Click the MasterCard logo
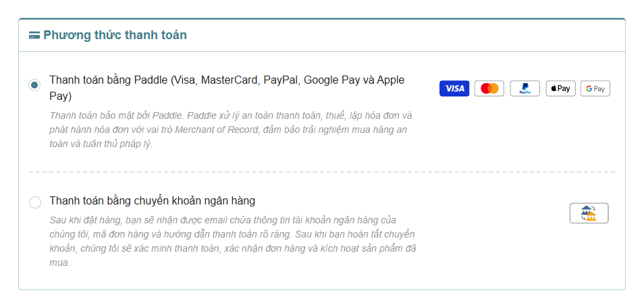 point(489,88)
